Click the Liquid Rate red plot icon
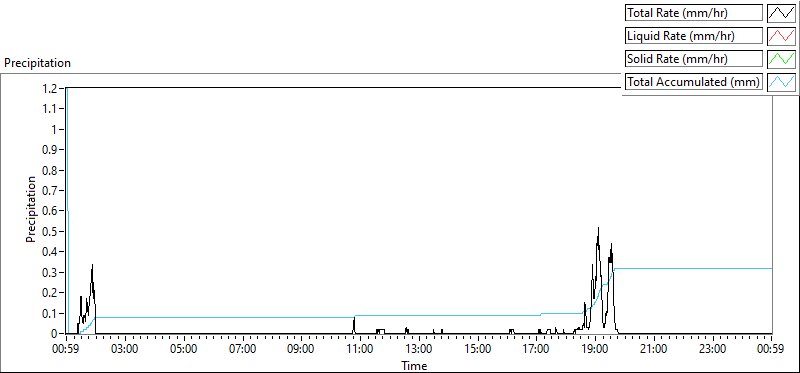This screenshot has height=373, width=800. click(x=781, y=36)
